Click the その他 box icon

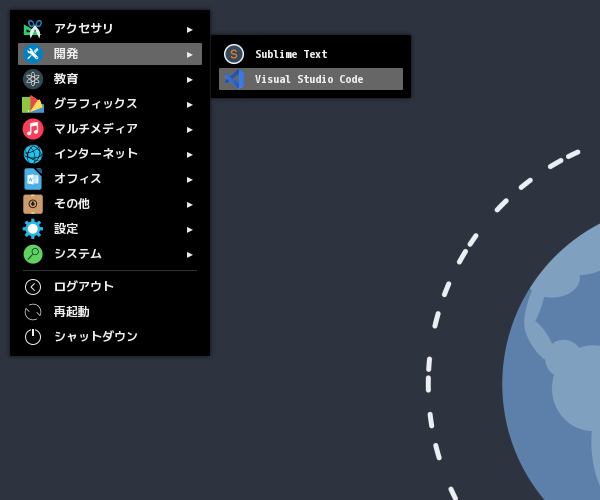coord(33,204)
